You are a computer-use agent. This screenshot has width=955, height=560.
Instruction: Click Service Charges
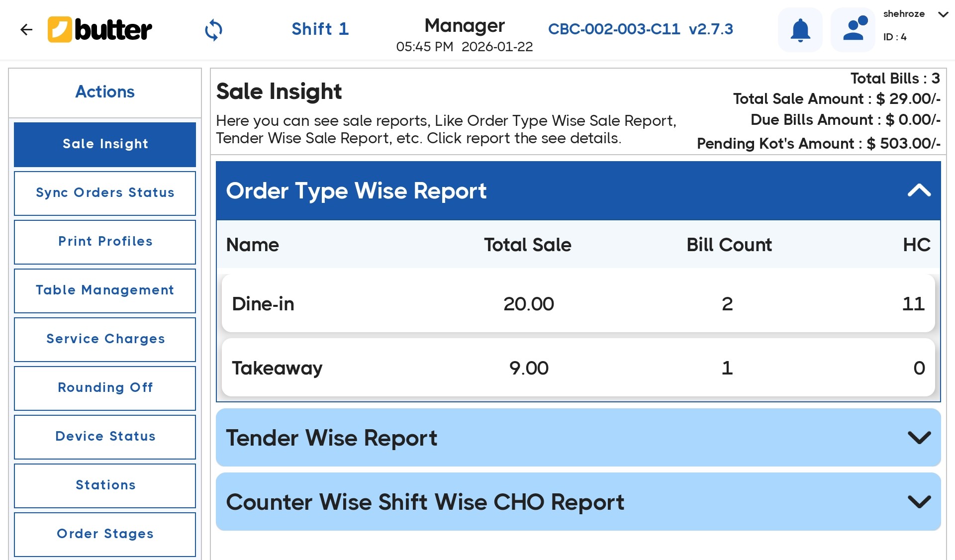[x=105, y=339]
